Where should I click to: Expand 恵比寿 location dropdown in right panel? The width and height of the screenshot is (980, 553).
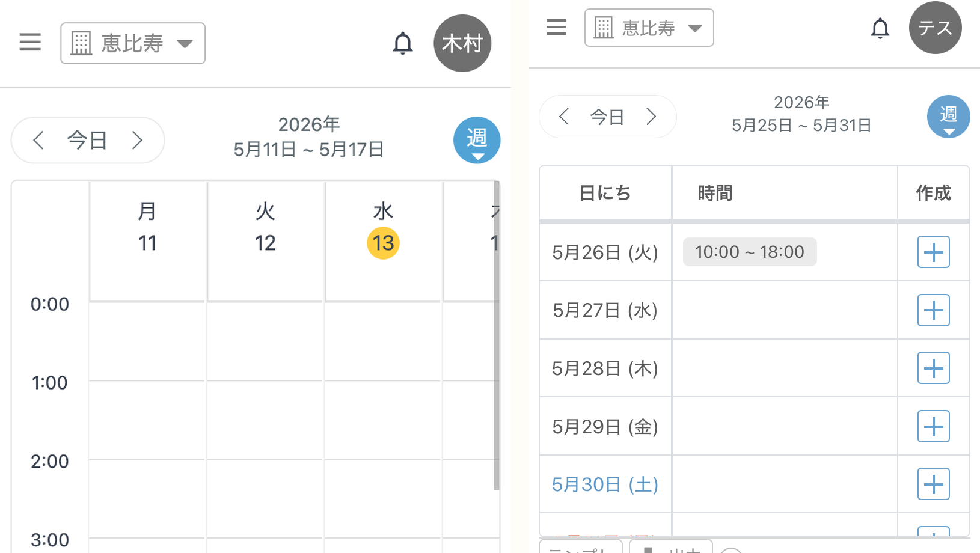(649, 28)
